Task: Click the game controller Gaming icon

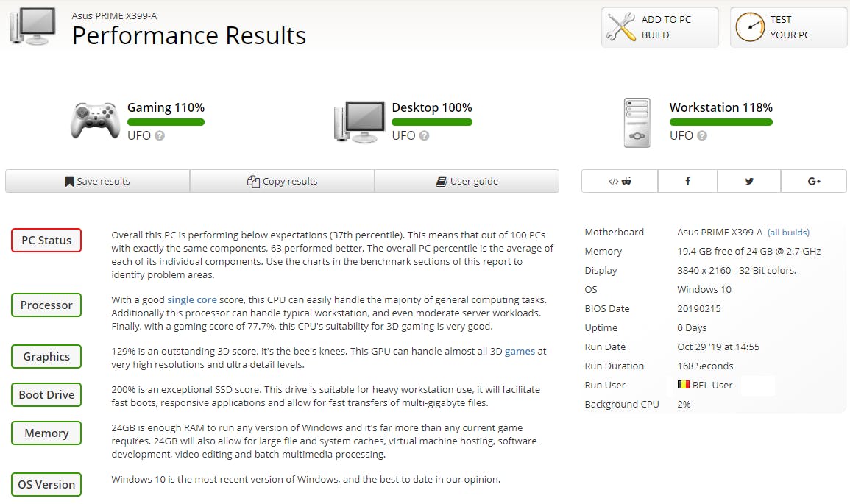Action: [x=95, y=121]
